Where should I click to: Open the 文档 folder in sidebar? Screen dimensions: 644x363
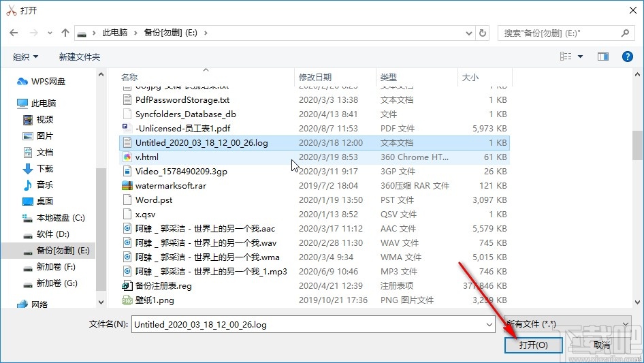tap(38, 153)
